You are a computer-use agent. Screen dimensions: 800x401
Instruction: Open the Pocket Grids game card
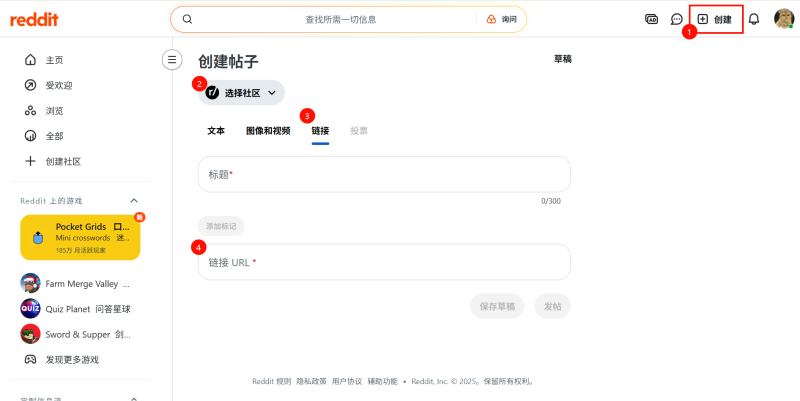coord(80,237)
